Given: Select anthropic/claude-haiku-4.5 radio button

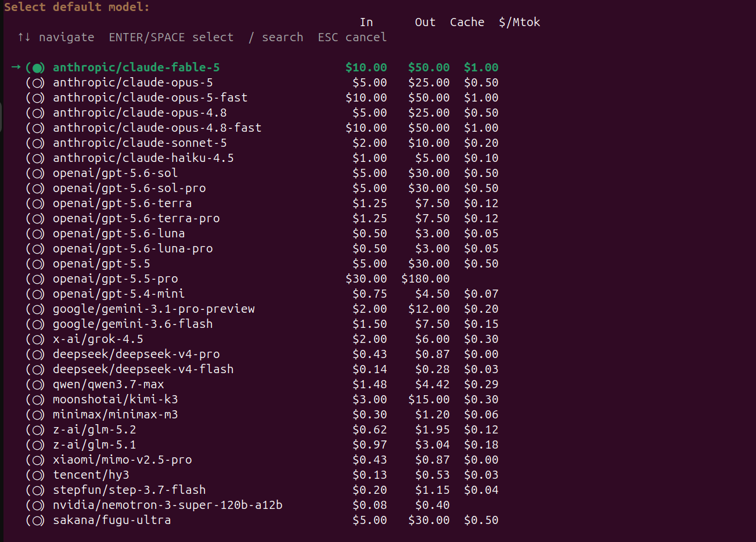Looking at the screenshot, I should (x=35, y=158).
